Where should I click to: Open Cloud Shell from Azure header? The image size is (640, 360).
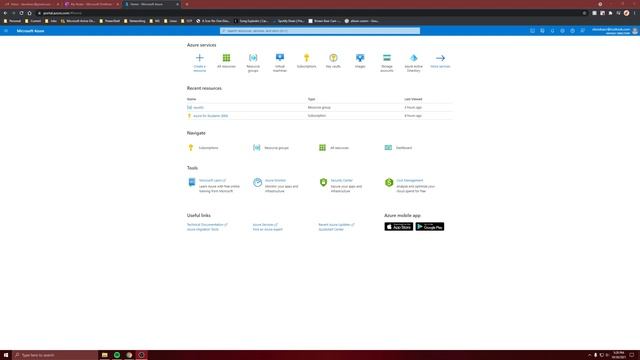pos(532,31)
